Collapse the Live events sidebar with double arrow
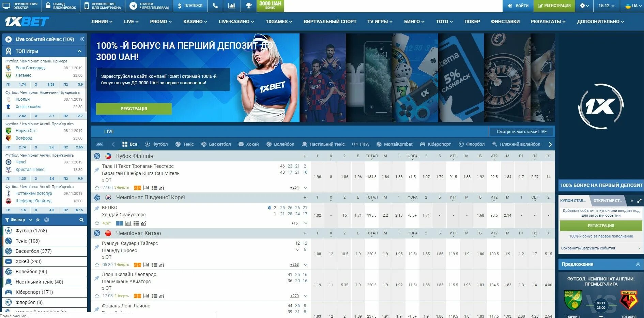The width and height of the screenshot is (644, 318). 82,39
